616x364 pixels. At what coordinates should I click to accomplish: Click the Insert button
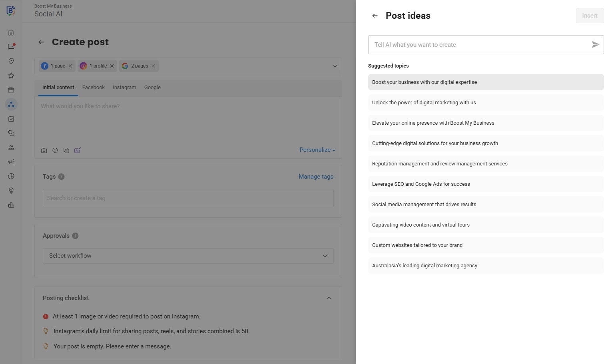(x=590, y=16)
